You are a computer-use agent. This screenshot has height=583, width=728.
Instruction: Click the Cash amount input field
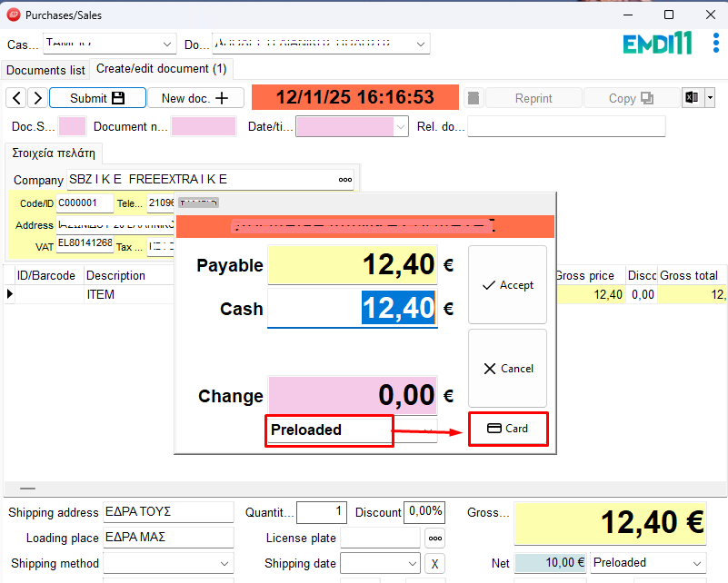pyautogui.click(x=353, y=309)
